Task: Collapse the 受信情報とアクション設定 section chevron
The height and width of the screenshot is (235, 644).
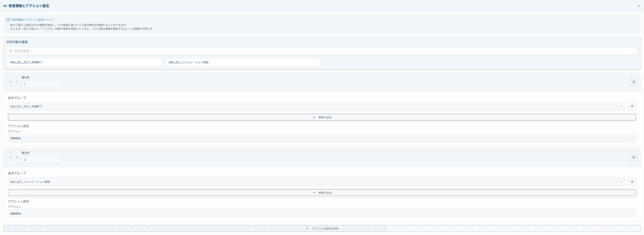Action: pyautogui.click(x=638, y=6)
